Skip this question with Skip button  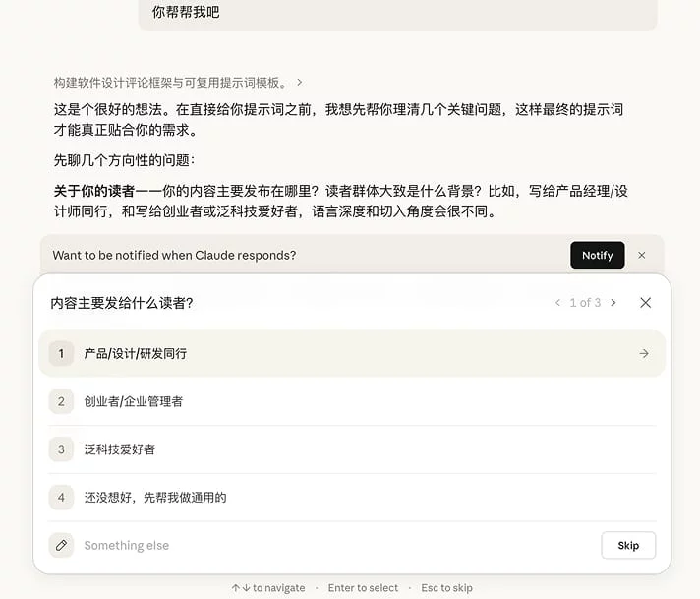(x=627, y=545)
